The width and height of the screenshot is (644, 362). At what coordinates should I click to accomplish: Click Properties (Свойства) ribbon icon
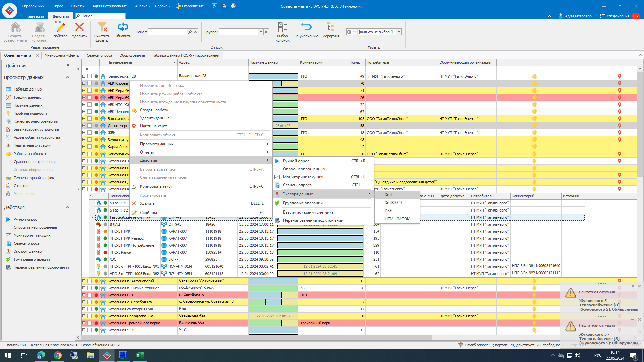[59, 27]
